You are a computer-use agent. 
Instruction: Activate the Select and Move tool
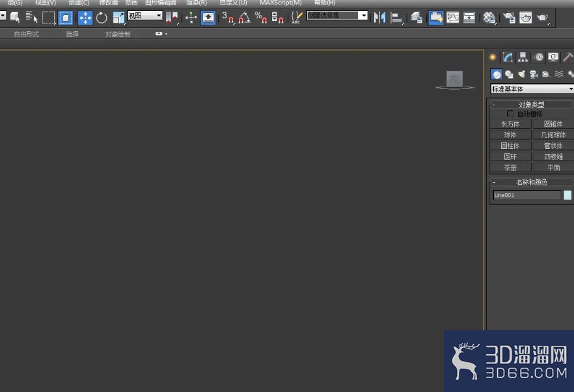(85, 18)
